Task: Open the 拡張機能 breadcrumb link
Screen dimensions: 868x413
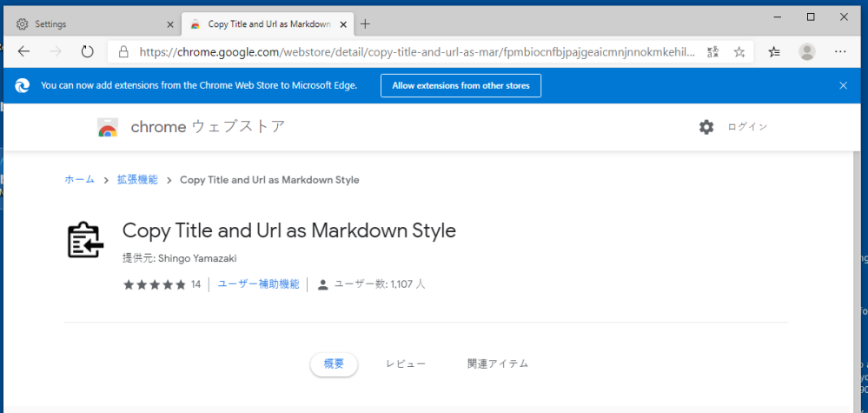Action: pyautogui.click(x=137, y=180)
